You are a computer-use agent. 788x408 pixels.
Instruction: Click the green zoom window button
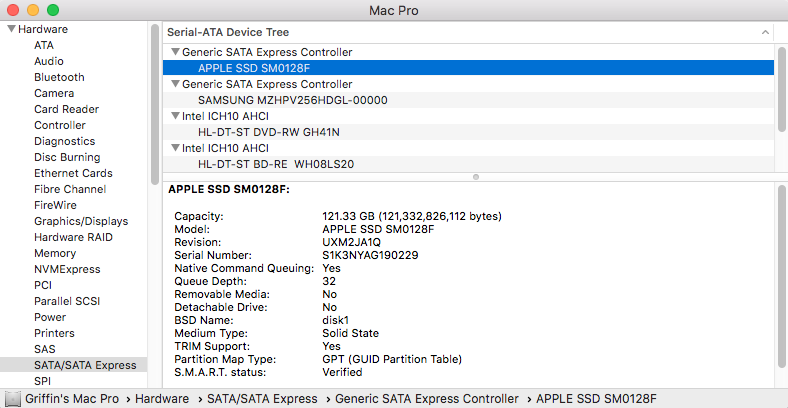[x=52, y=10]
